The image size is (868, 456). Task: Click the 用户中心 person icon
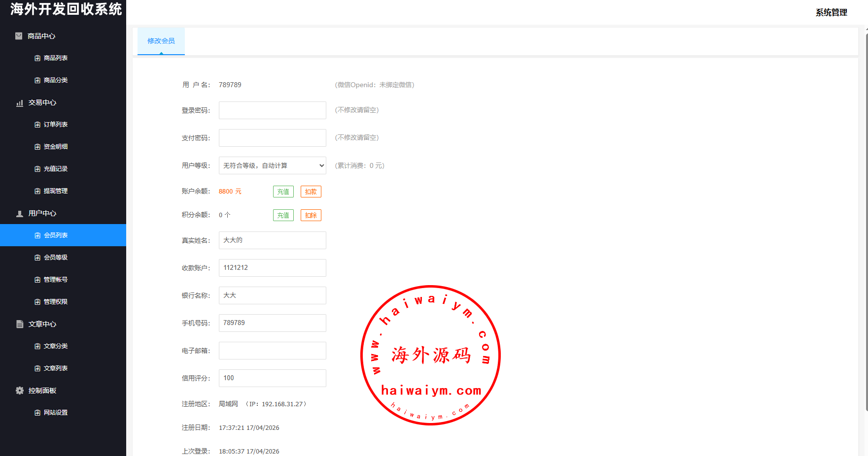20,214
